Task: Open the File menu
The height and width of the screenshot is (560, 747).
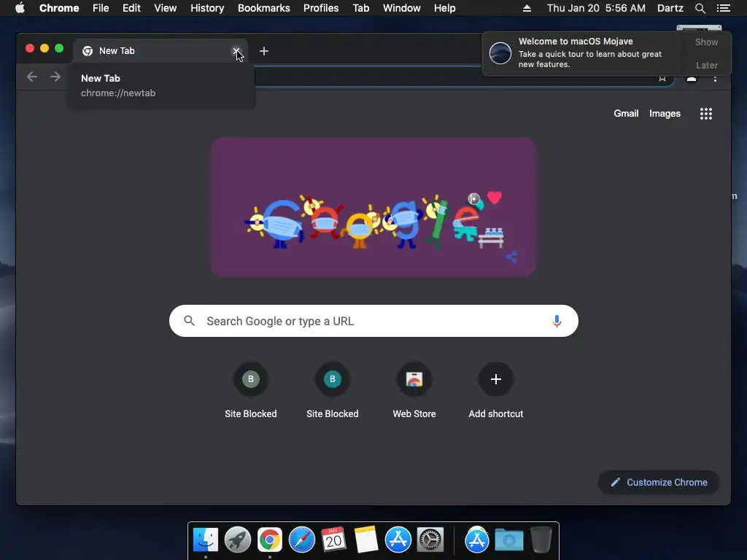Action: pyautogui.click(x=101, y=8)
